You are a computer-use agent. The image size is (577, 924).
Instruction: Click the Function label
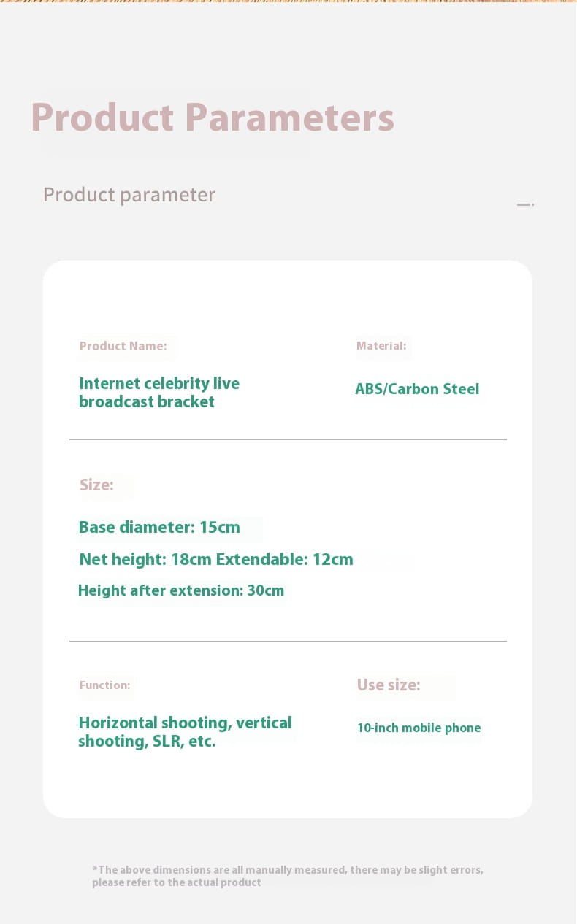104,685
